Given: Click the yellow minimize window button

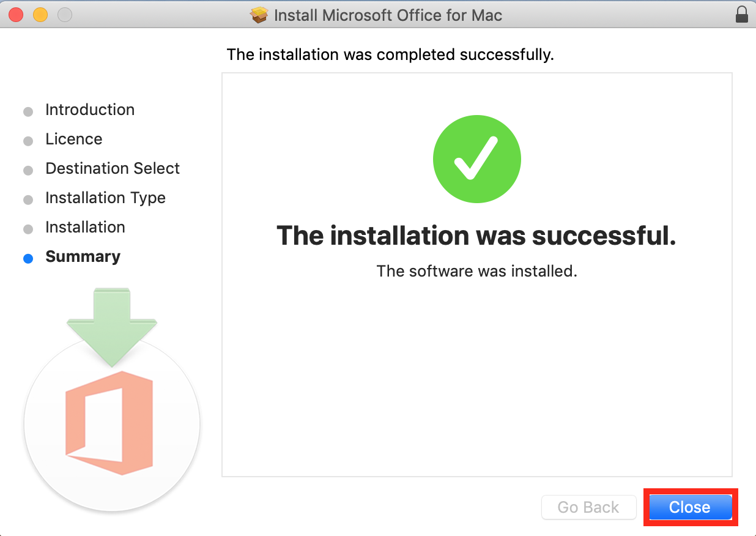Looking at the screenshot, I should [x=40, y=15].
